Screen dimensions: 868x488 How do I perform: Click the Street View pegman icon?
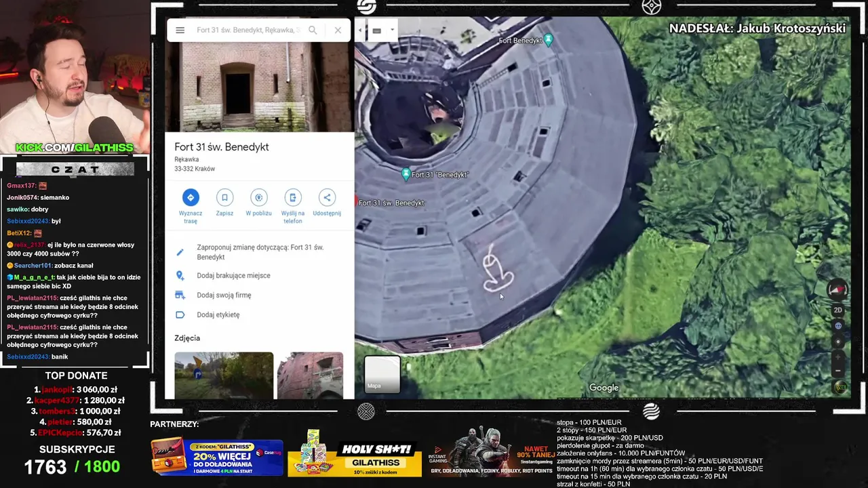[x=840, y=387]
